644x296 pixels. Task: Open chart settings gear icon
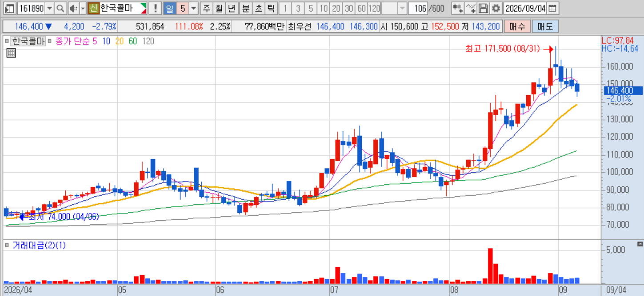coord(496,8)
